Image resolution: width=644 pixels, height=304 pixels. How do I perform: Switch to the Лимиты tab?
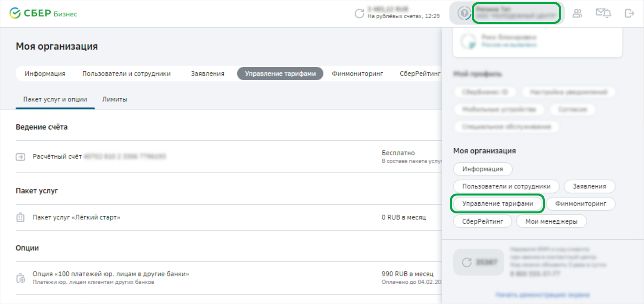tap(115, 99)
